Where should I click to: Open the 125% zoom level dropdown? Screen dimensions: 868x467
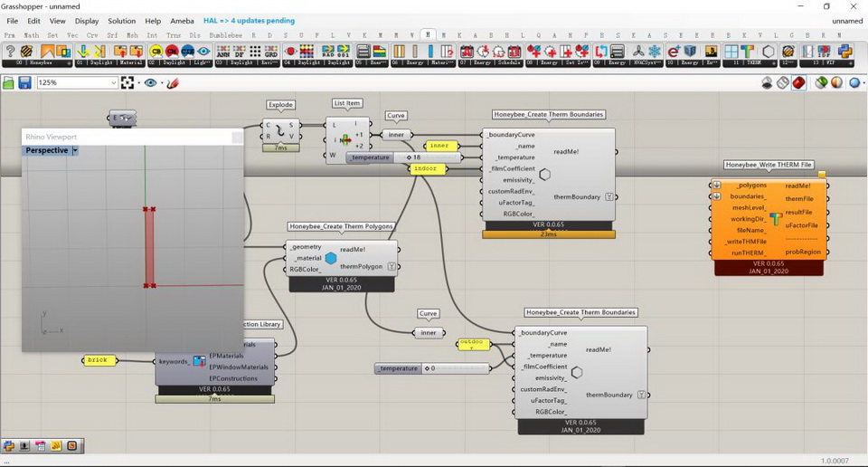coord(113,82)
